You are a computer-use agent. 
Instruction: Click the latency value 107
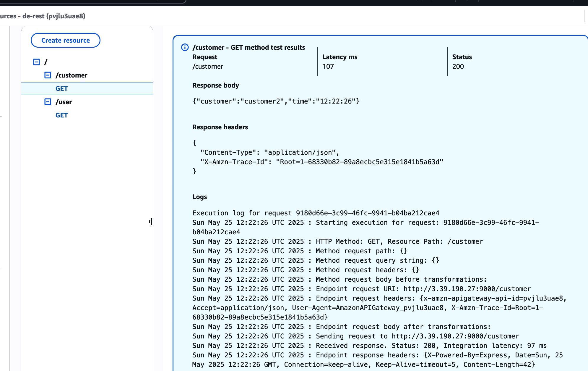point(328,66)
